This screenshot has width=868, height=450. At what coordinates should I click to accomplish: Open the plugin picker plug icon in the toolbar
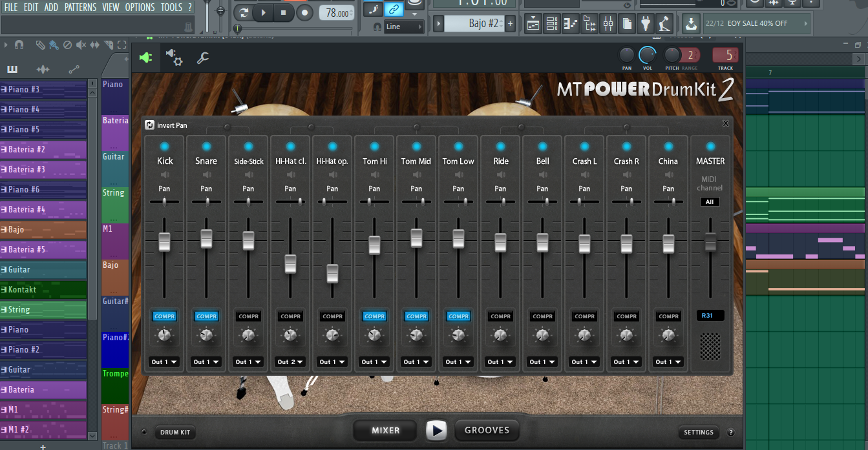pyautogui.click(x=646, y=25)
